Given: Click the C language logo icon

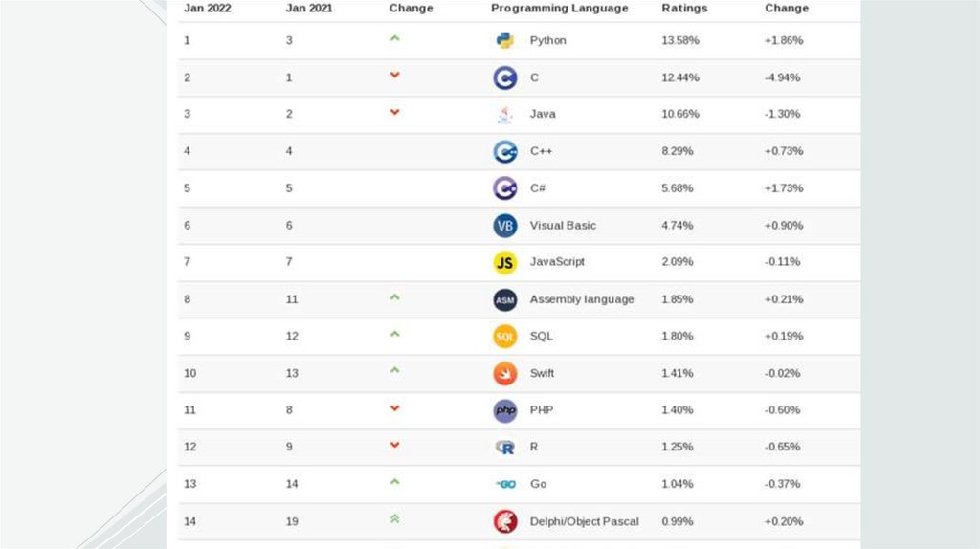Looking at the screenshot, I should coord(504,77).
